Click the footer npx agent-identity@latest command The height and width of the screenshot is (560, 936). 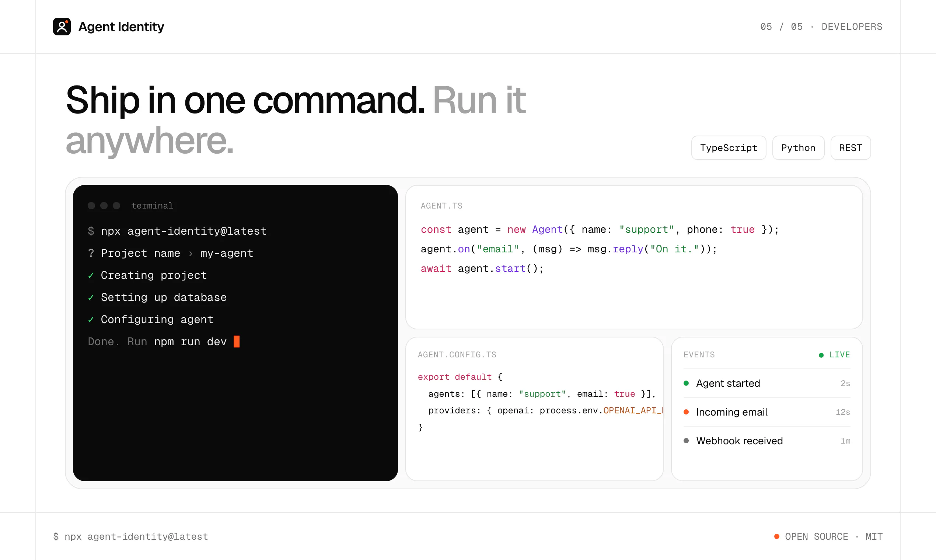[x=130, y=536]
